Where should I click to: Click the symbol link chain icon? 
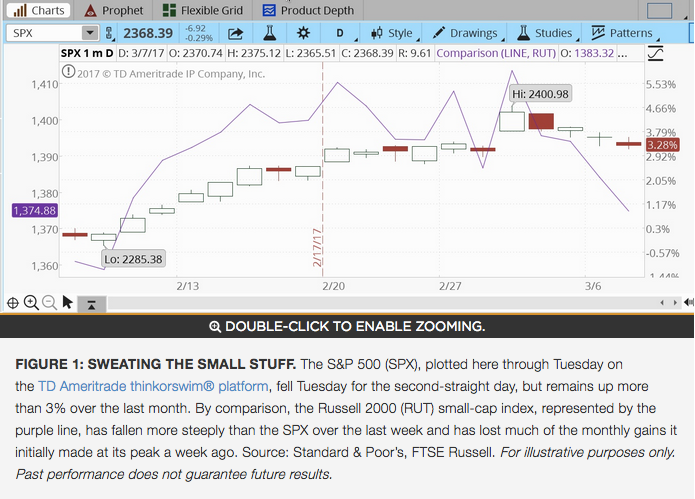[x=109, y=33]
